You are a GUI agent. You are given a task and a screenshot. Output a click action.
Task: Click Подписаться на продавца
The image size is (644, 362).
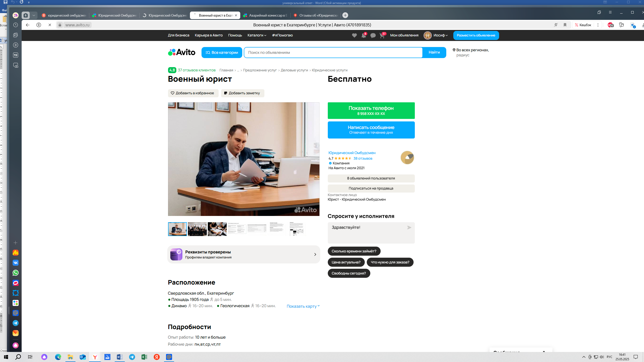point(371,189)
